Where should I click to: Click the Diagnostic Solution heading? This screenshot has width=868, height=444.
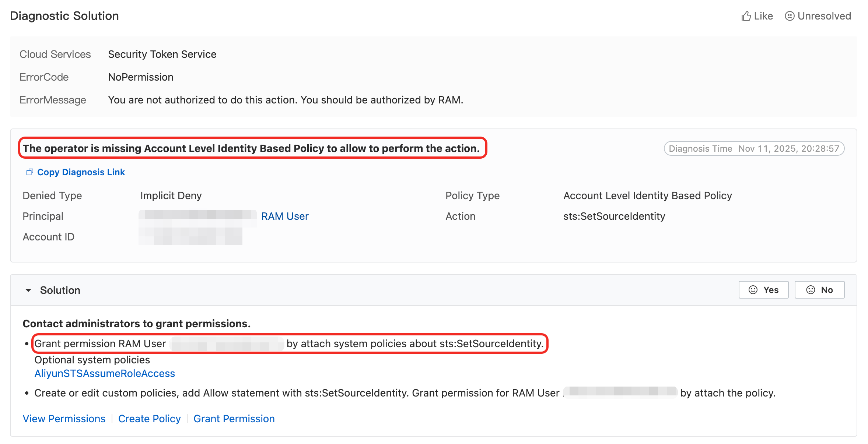click(64, 16)
